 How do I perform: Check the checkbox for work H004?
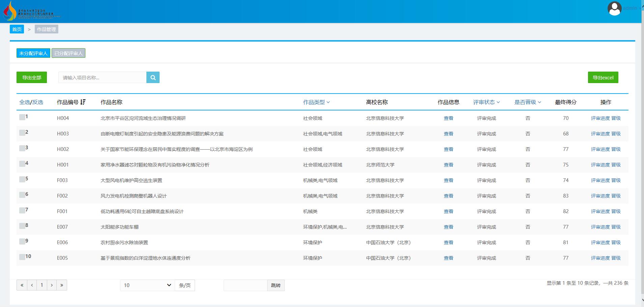[22, 116]
